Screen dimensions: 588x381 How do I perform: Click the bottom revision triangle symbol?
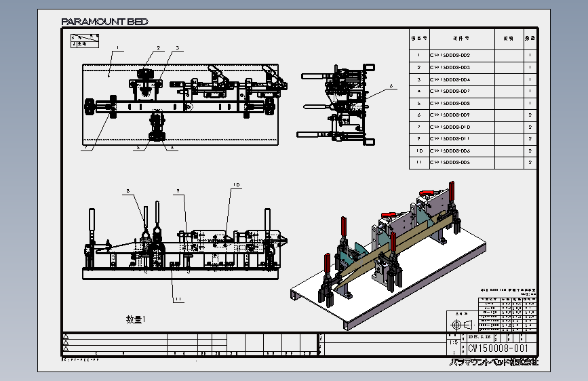coord(66,348)
